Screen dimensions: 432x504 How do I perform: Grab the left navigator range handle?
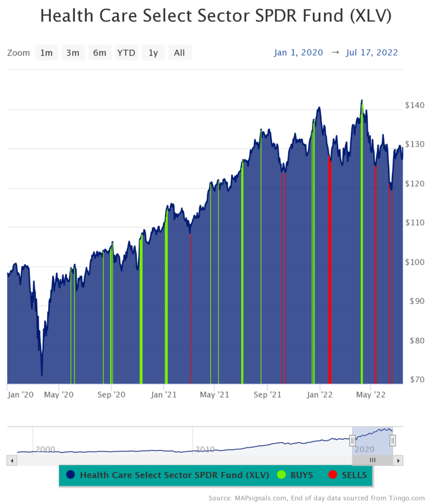tap(352, 440)
